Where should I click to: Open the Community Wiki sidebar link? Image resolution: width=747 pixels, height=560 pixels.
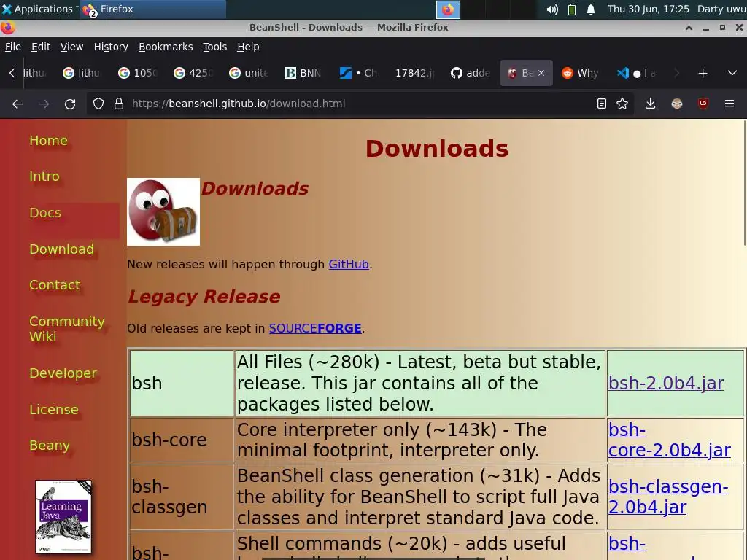click(x=66, y=329)
